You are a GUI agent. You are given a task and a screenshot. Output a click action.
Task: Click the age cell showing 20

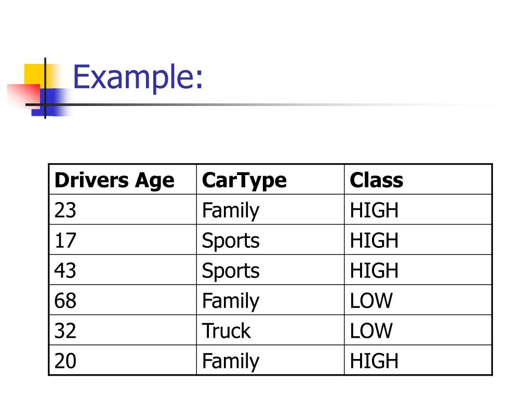click(123, 361)
